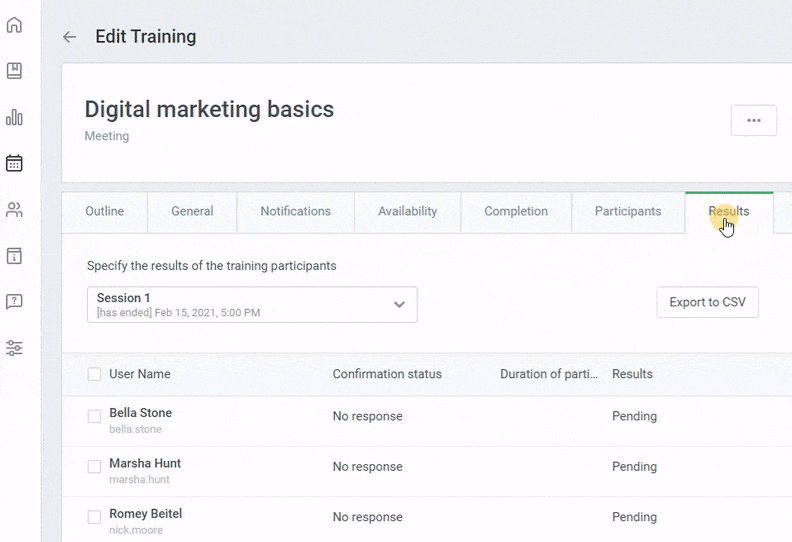Open the three-dots more options menu

click(x=754, y=120)
